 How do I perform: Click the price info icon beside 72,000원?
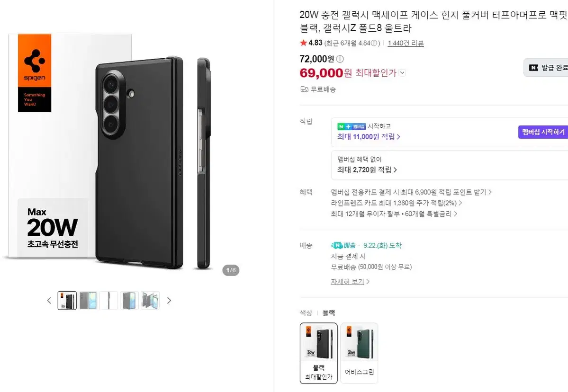pyautogui.click(x=340, y=59)
